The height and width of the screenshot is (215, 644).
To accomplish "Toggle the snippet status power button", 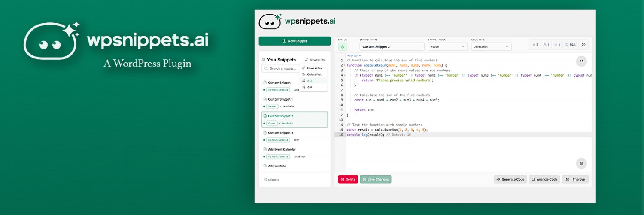I will 343,46.
